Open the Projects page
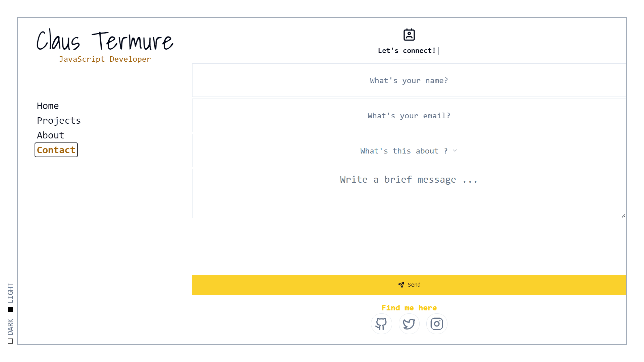Viewport: 644px width, 362px height. click(59, 121)
